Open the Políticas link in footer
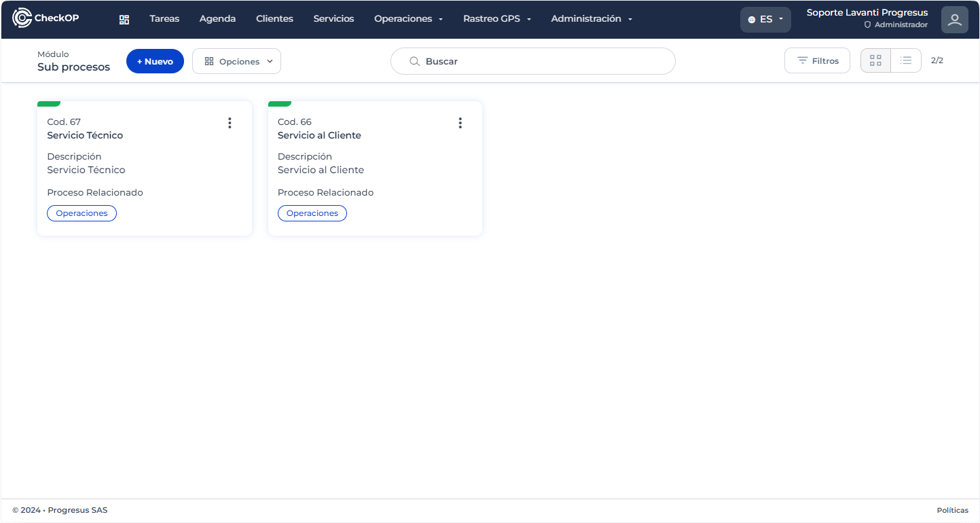 tap(953, 510)
